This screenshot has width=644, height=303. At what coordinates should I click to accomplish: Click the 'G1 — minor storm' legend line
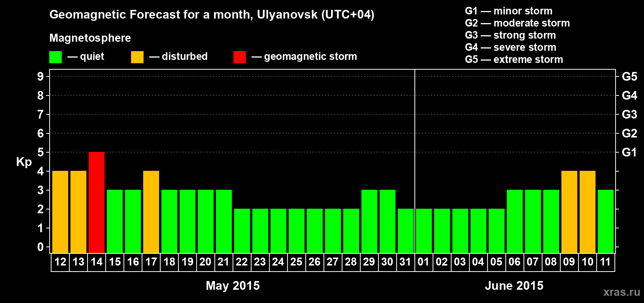[x=509, y=11]
